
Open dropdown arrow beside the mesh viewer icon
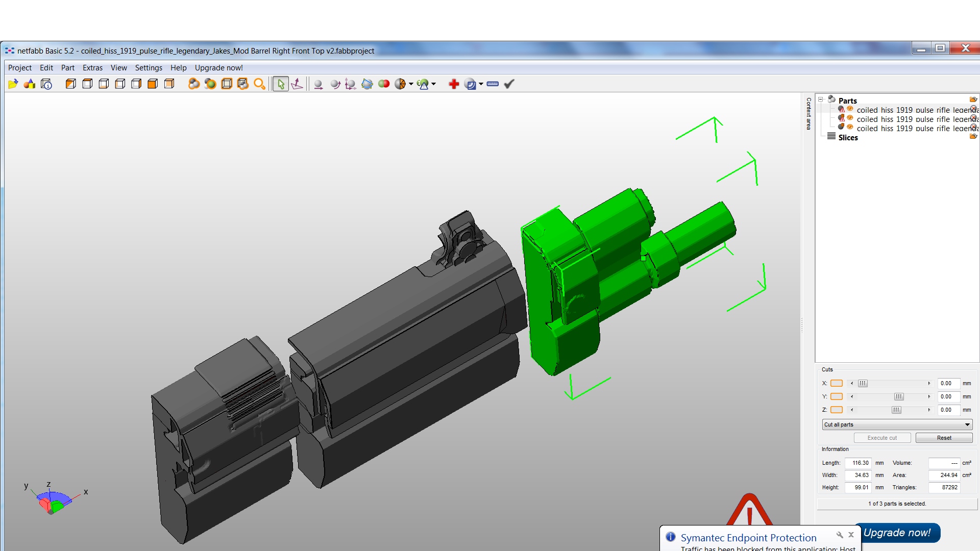pos(481,84)
